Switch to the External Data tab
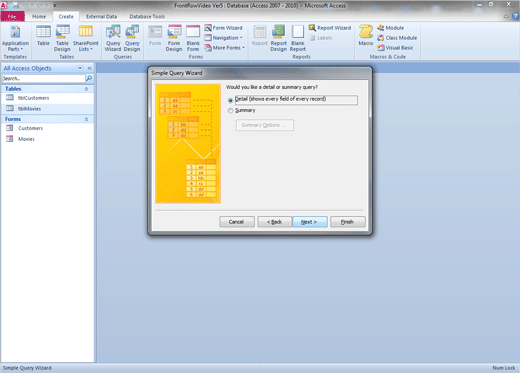Viewport: 520px width, 373px height. coord(101,16)
